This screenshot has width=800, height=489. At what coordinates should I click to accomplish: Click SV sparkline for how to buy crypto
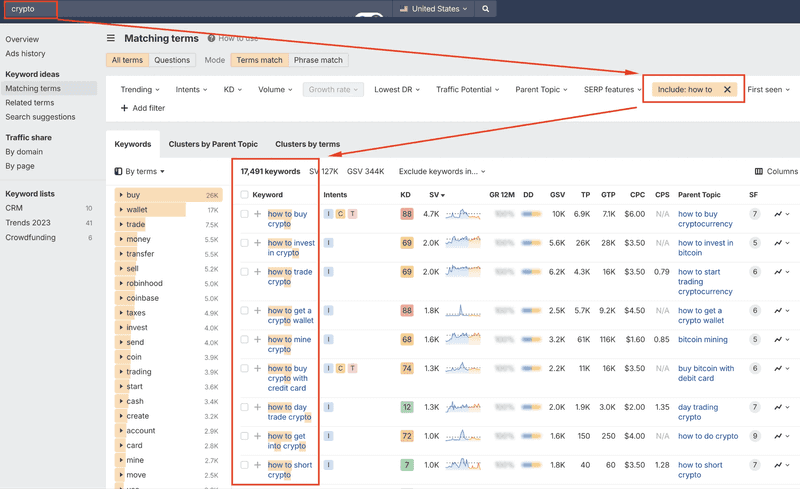point(463,214)
